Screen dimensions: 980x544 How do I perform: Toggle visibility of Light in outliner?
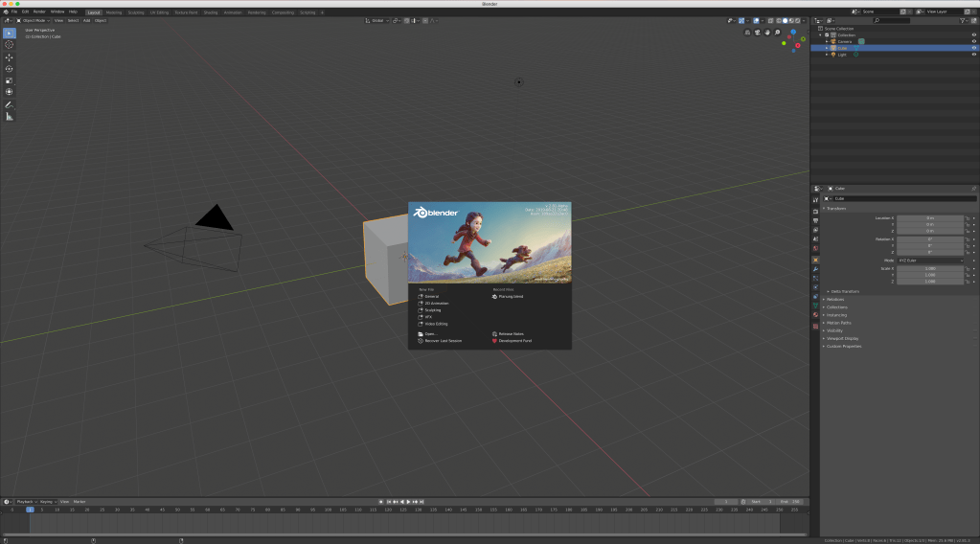pyautogui.click(x=973, y=55)
